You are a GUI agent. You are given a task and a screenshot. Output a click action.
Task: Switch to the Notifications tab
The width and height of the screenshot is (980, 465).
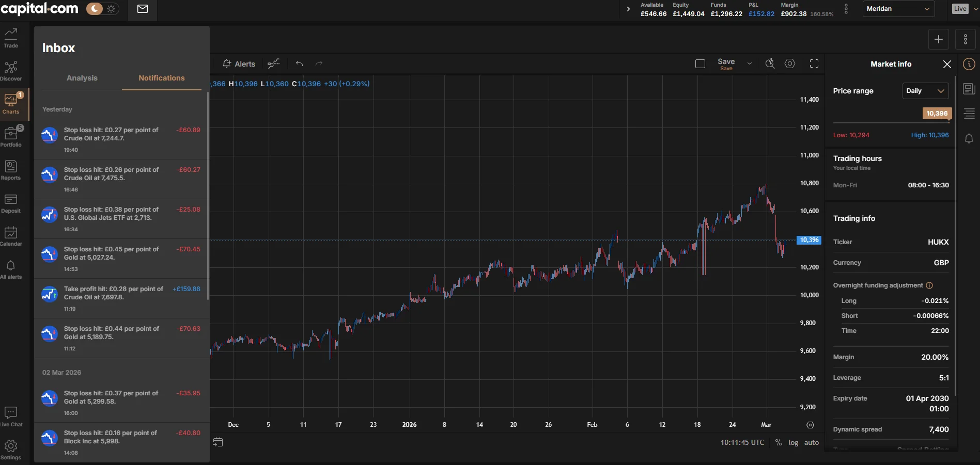pyautogui.click(x=161, y=78)
